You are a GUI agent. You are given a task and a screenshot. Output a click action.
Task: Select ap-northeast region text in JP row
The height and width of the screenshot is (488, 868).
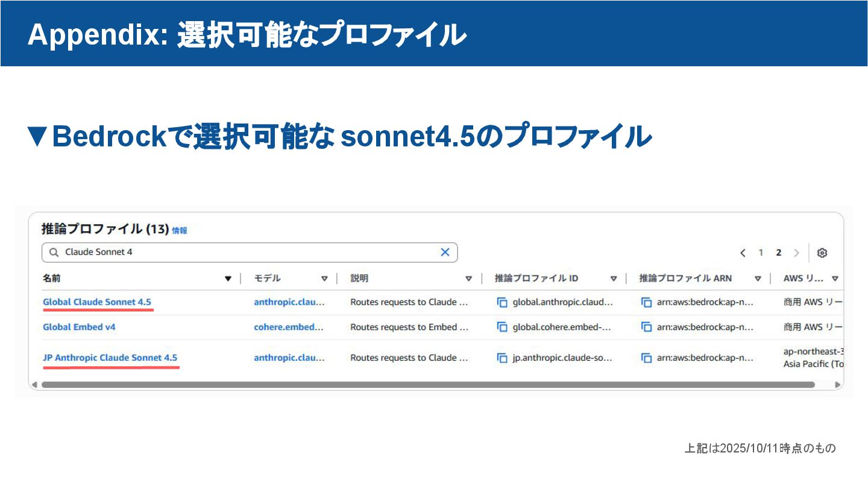point(813,351)
